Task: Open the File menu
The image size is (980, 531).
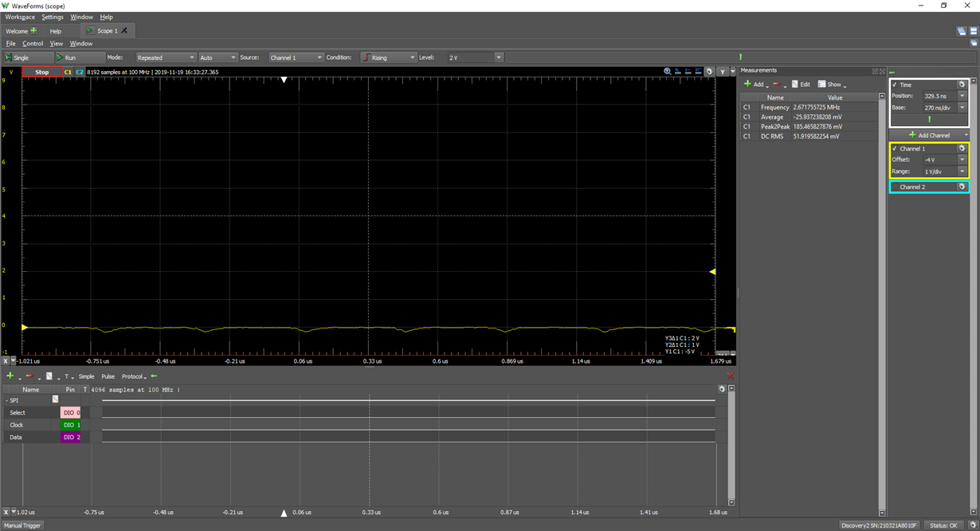Action: click(11, 44)
